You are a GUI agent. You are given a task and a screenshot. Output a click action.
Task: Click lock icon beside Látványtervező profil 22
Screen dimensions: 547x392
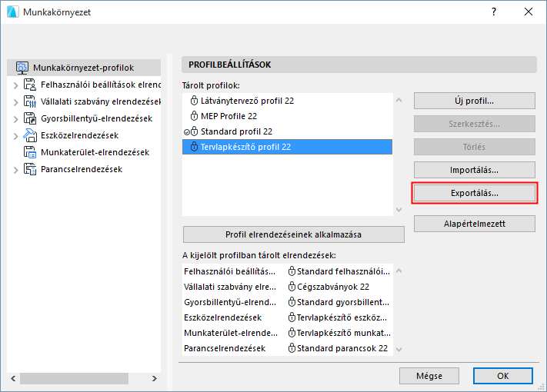point(195,101)
